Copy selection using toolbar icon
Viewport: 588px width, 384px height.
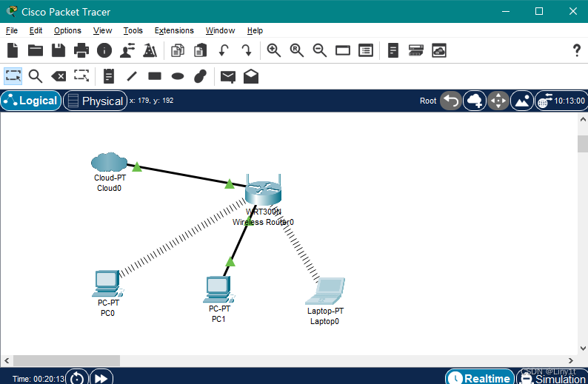point(178,50)
